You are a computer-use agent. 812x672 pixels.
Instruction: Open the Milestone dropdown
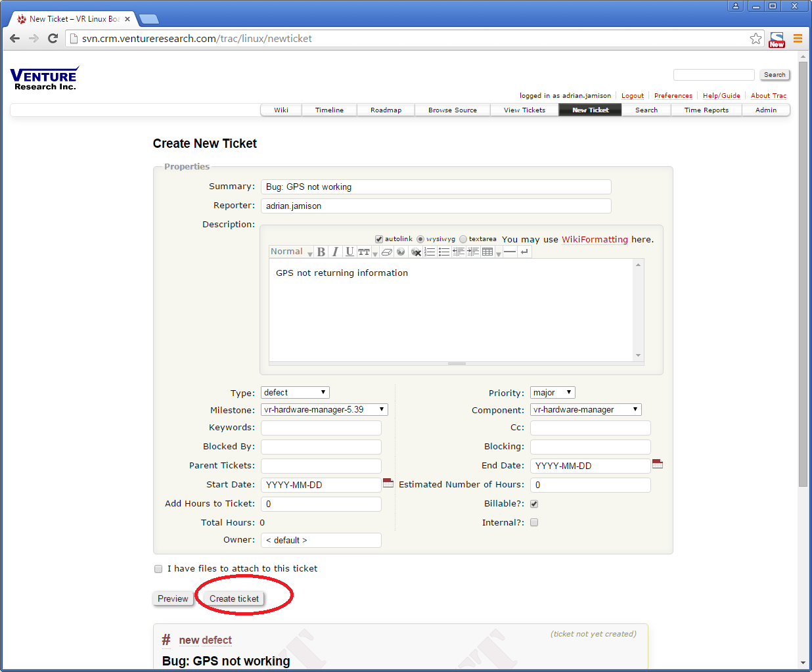point(324,410)
